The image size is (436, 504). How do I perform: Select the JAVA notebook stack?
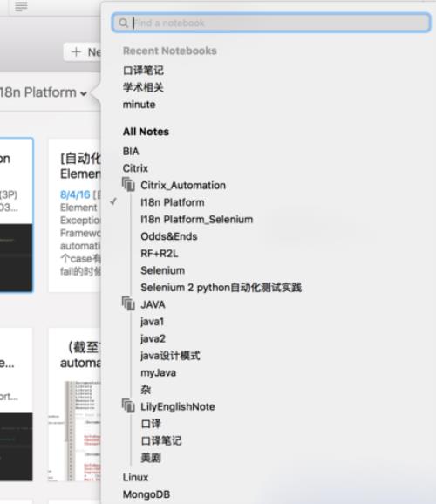[x=153, y=304]
